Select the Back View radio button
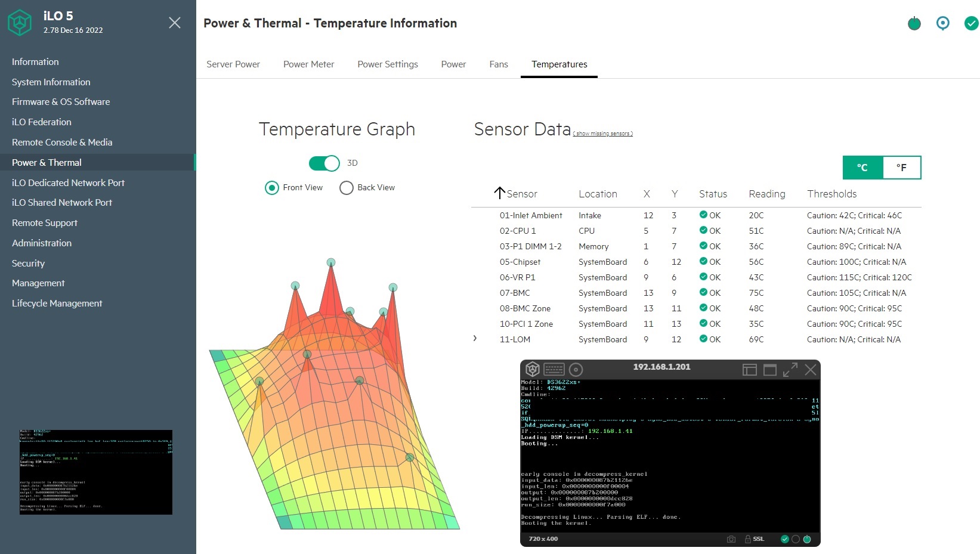Screen dimensions: 980x554 pos(346,187)
